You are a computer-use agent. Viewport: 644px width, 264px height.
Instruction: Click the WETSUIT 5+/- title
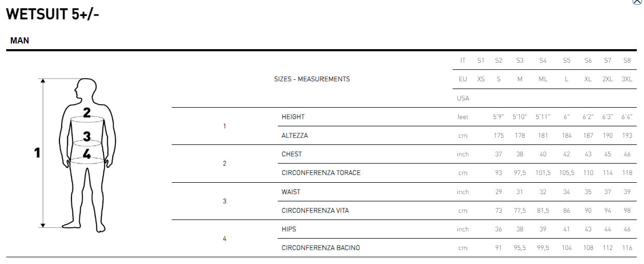point(52,14)
